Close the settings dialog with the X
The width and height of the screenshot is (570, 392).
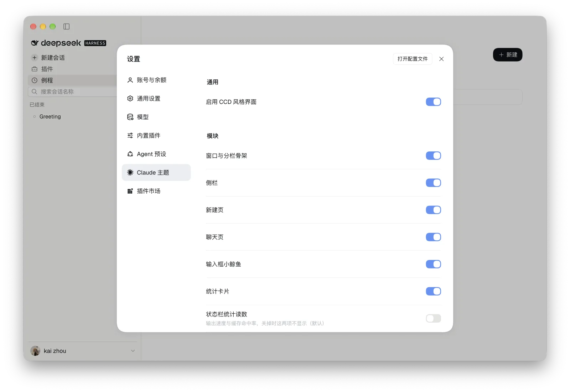(x=441, y=59)
